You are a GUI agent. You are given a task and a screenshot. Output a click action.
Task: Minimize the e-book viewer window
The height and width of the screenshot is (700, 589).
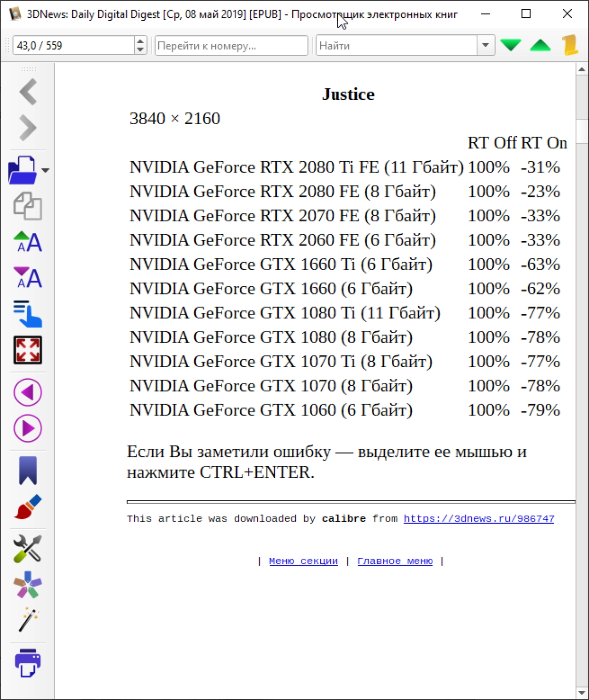(485, 14)
